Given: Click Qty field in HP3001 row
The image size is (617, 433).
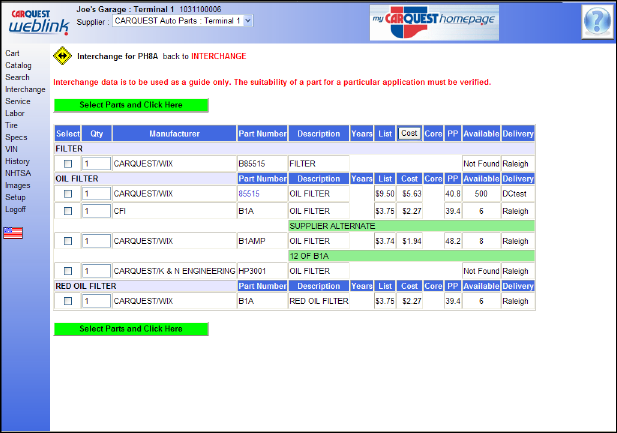Looking at the screenshot, I should coord(96,271).
